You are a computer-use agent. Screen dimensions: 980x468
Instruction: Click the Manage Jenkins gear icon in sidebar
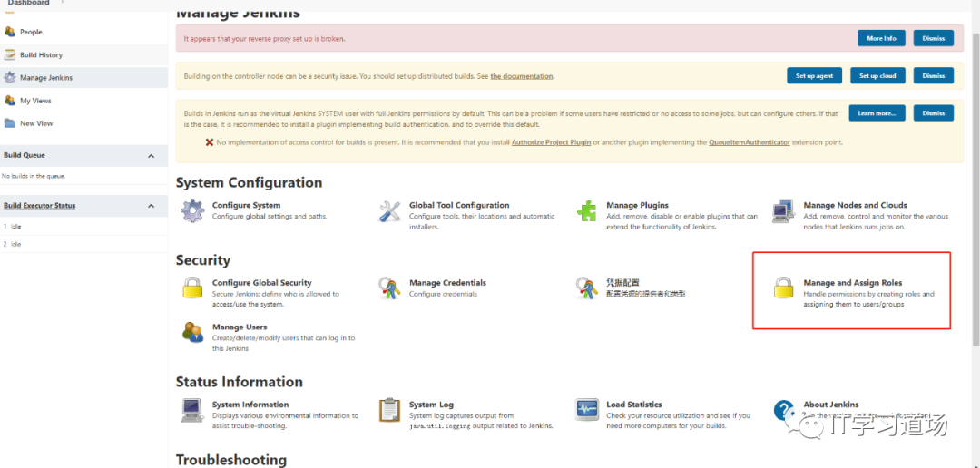click(x=9, y=78)
